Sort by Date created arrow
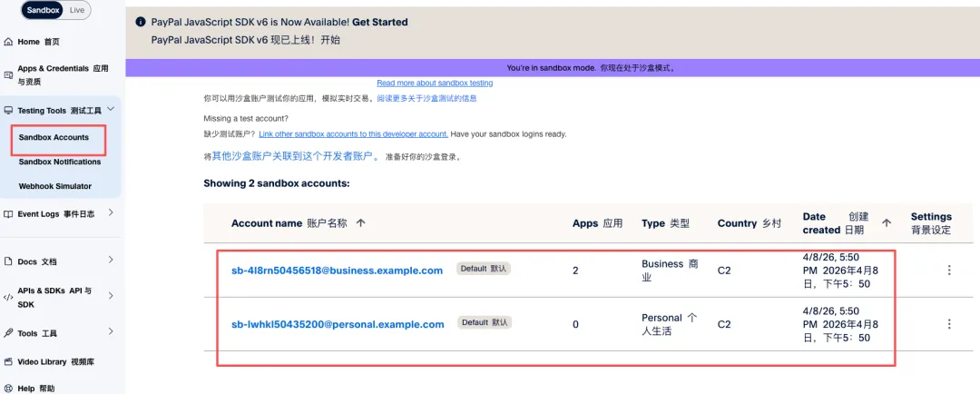980x394 pixels. point(887,222)
